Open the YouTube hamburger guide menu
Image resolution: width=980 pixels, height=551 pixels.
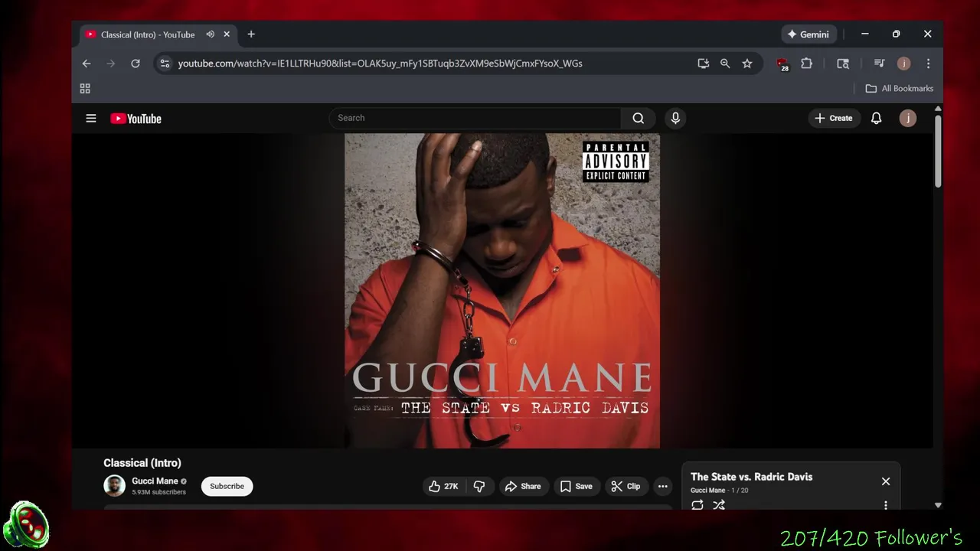pyautogui.click(x=91, y=119)
